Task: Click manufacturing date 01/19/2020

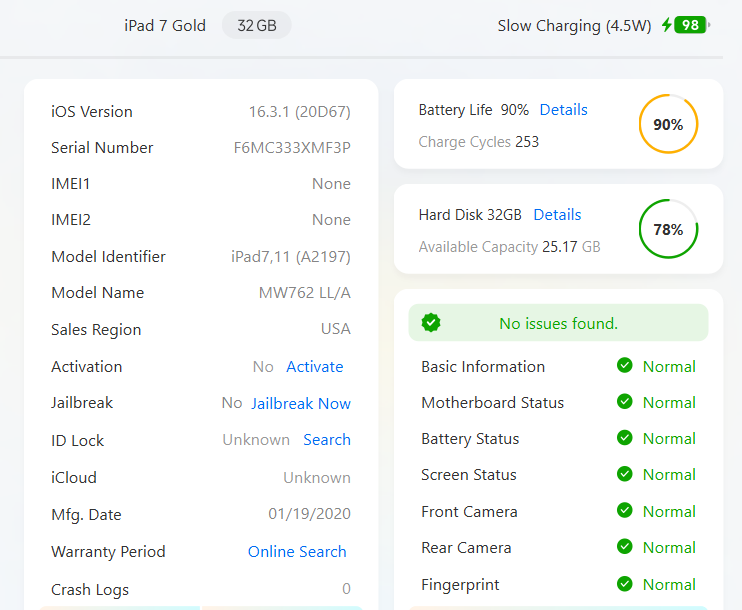Action: coord(309,514)
